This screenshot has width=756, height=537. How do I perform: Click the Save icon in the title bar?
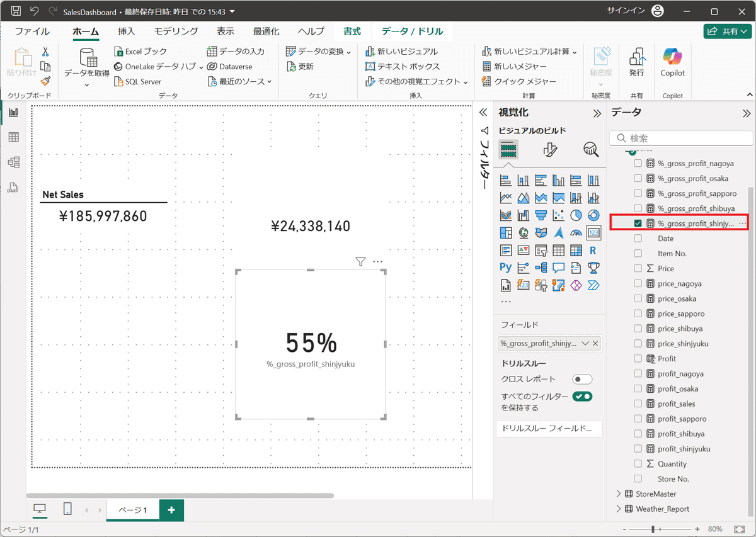tap(16, 11)
